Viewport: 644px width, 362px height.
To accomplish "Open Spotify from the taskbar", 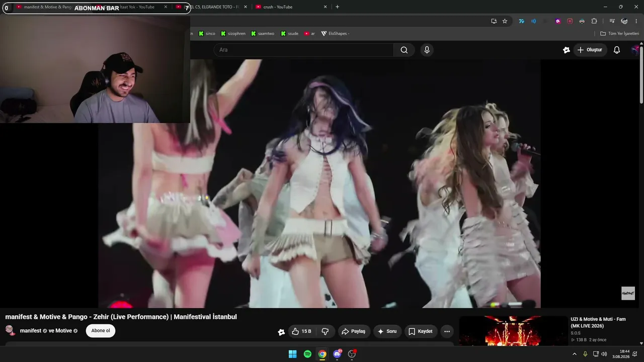I will (x=307, y=354).
